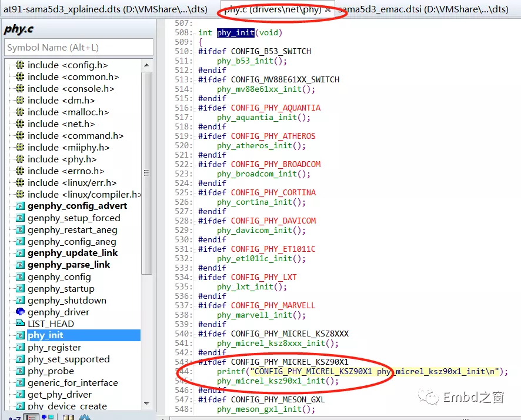Viewport: 521px width, 420px height.
Task: Switch to the at91-sama5d3_xplained.dts tab
Action: click(x=105, y=9)
